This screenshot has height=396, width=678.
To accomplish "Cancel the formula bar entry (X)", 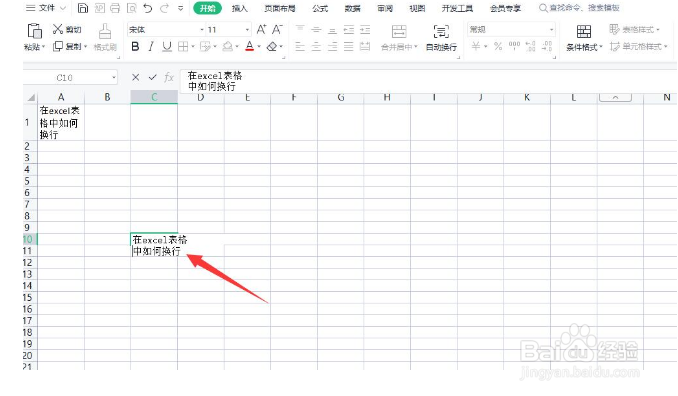I will click(x=135, y=77).
